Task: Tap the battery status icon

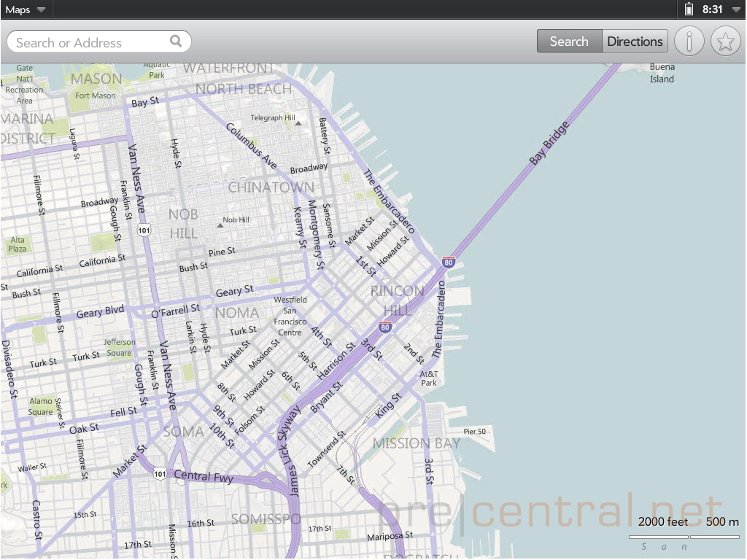Action: (x=689, y=9)
